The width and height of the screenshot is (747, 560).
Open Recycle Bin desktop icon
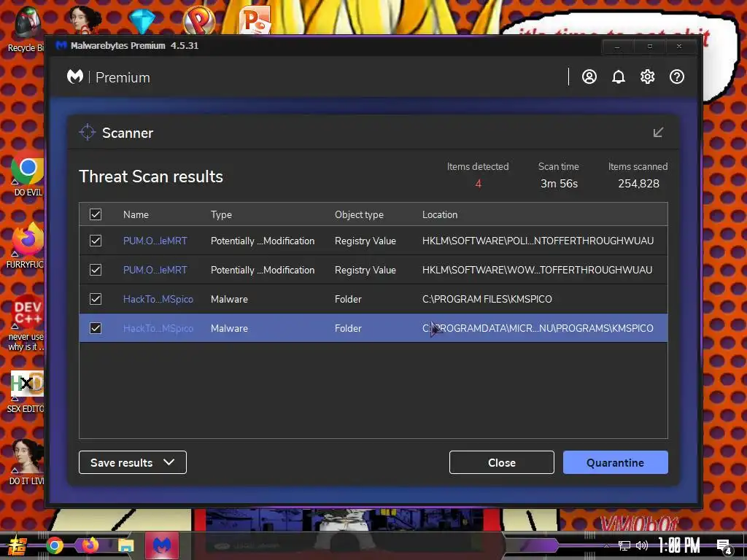[26, 29]
